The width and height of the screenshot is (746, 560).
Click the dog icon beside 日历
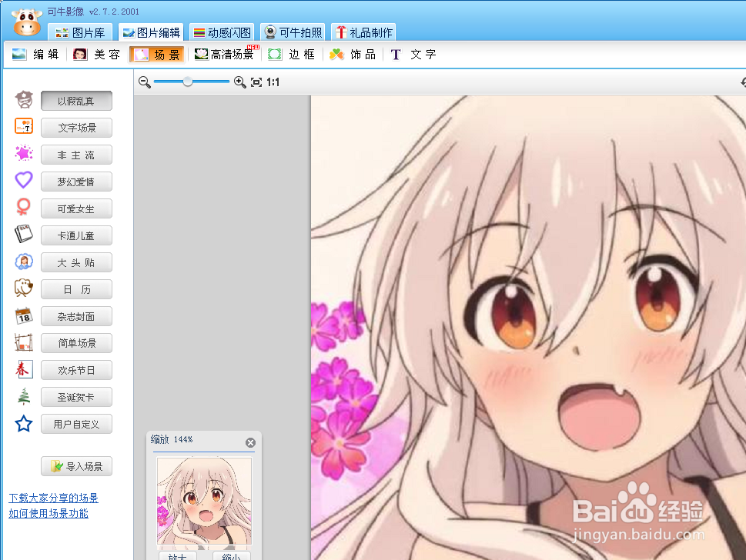[x=24, y=288]
